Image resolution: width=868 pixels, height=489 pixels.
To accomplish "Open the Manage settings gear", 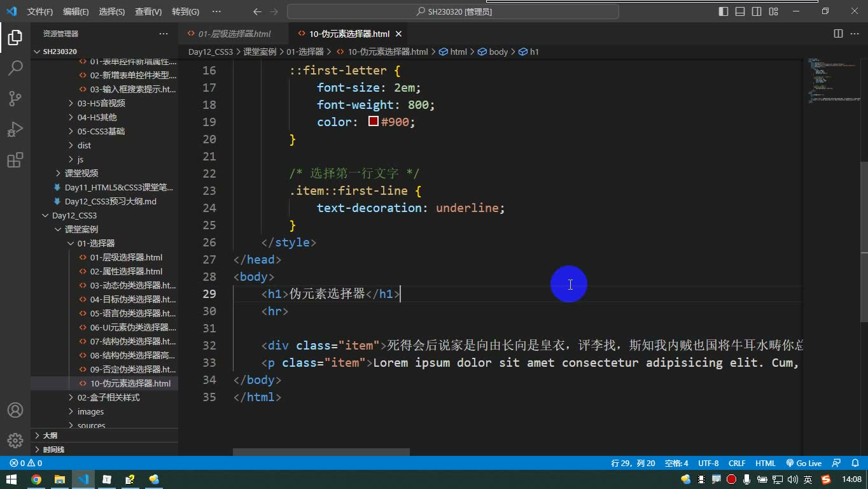I will click(x=15, y=441).
